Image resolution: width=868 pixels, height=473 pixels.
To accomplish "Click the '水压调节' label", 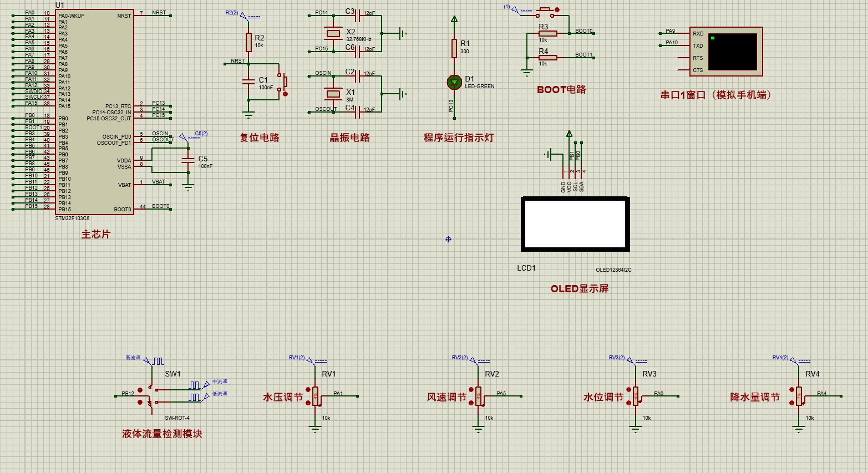I will click(283, 397).
